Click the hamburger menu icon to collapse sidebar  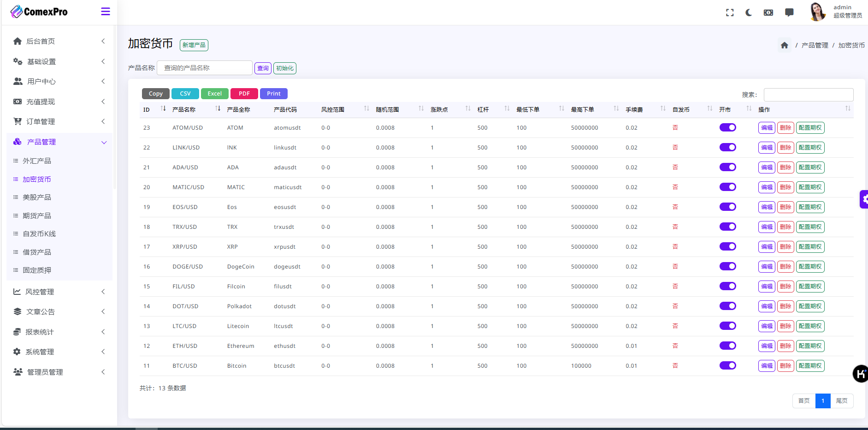[x=105, y=12]
